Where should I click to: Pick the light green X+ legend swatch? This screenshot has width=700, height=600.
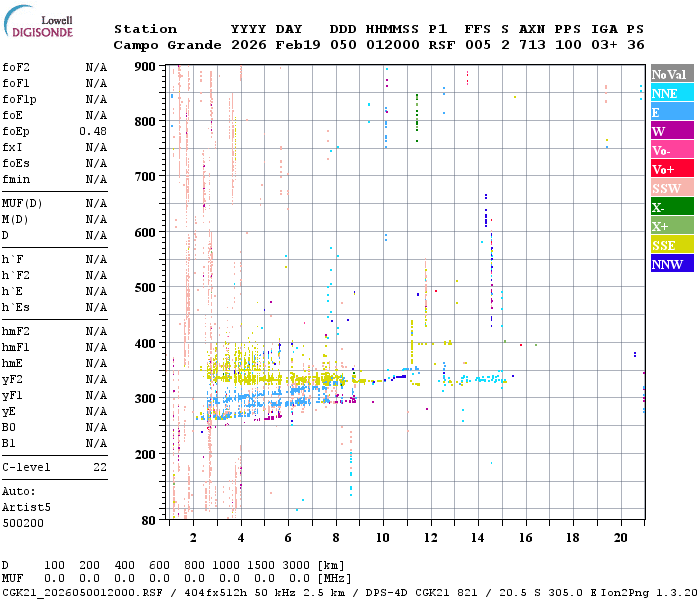[x=670, y=227]
